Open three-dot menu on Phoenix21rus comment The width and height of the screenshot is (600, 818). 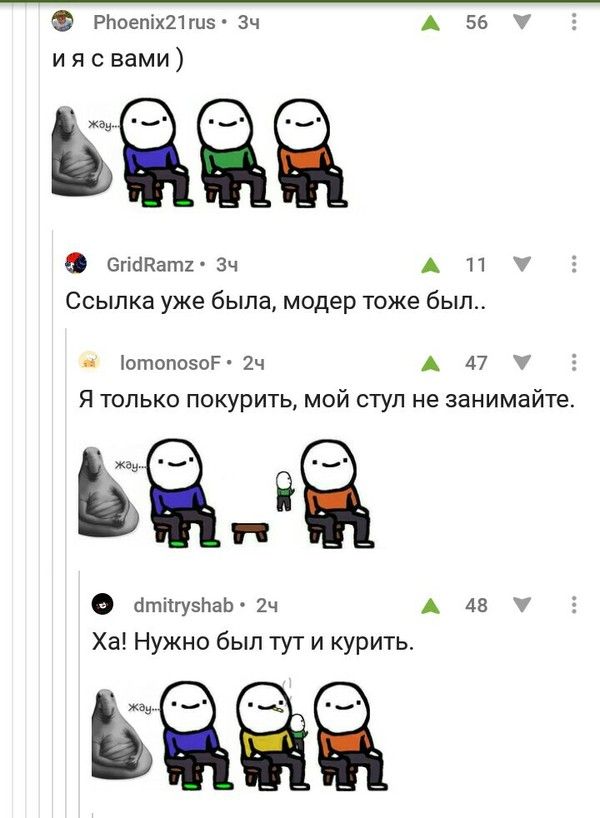(574, 22)
